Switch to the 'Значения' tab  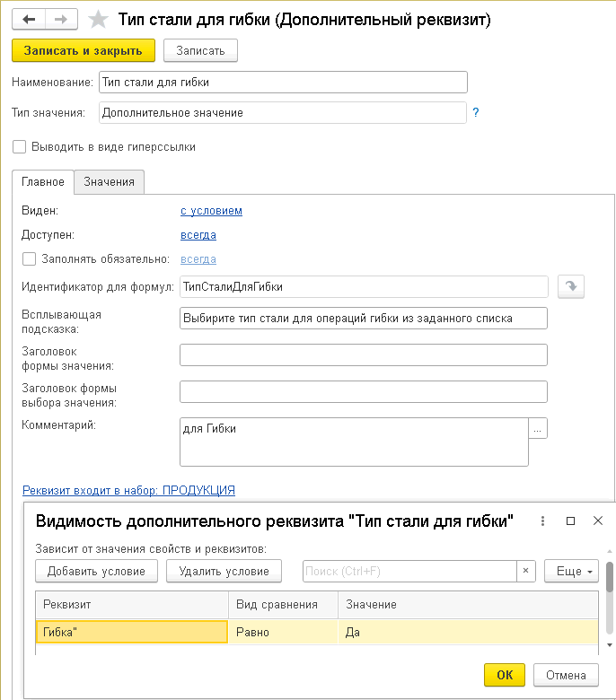pos(109,181)
